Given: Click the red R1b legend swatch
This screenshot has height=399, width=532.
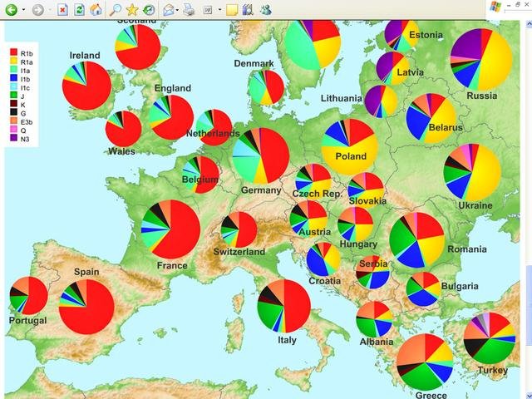Looking at the screenshot, I should click(x=13, y=52).
